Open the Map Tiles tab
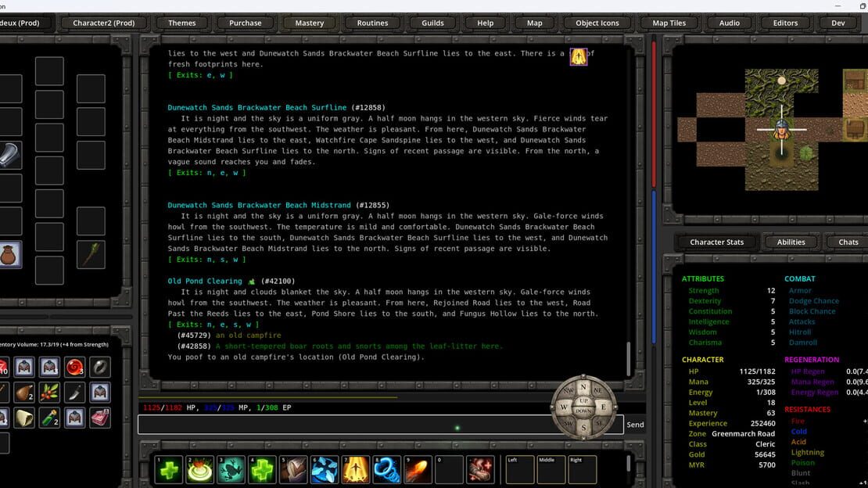The height and width of the screenshot is (488, 868). click(x=669, y=23)
